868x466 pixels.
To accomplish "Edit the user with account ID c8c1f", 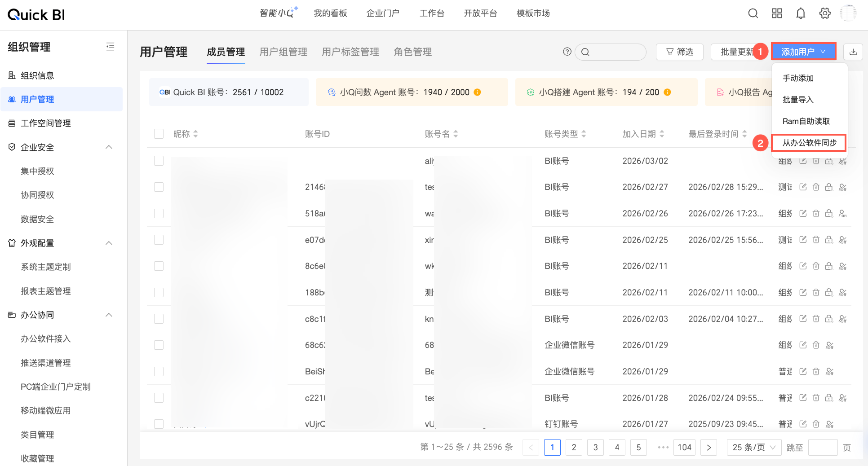I will pyautogui.click(x=803, y=319).
